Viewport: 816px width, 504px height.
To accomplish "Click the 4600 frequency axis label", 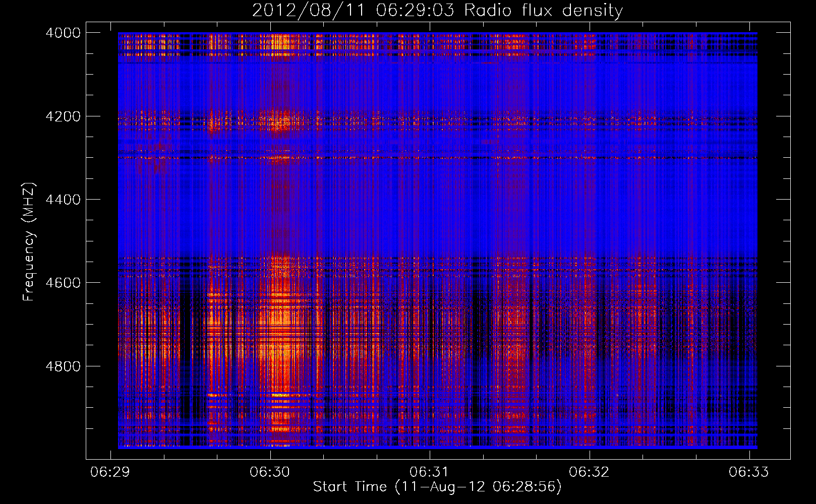I will (63, 283).
